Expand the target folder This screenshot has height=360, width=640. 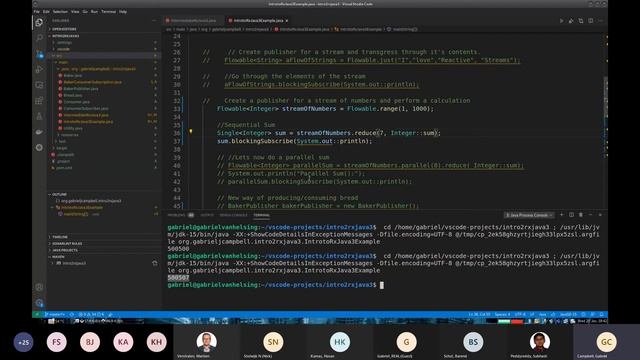point(104,148)
